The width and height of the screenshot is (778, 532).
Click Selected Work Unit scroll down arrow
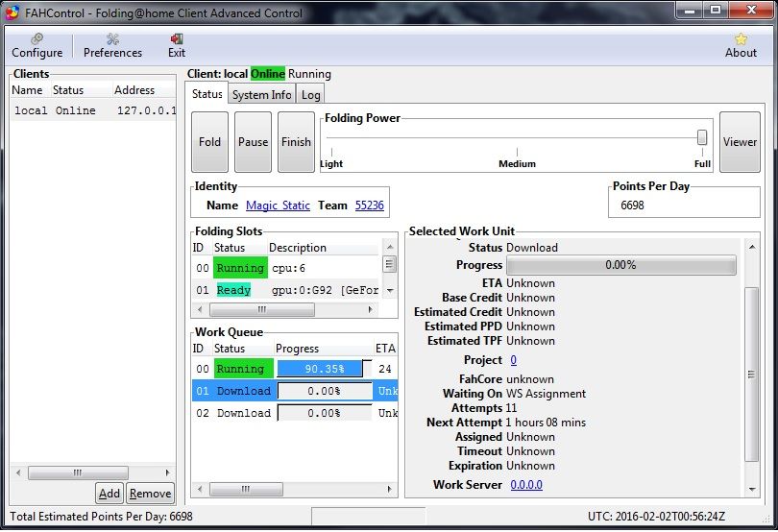(752, 490)
